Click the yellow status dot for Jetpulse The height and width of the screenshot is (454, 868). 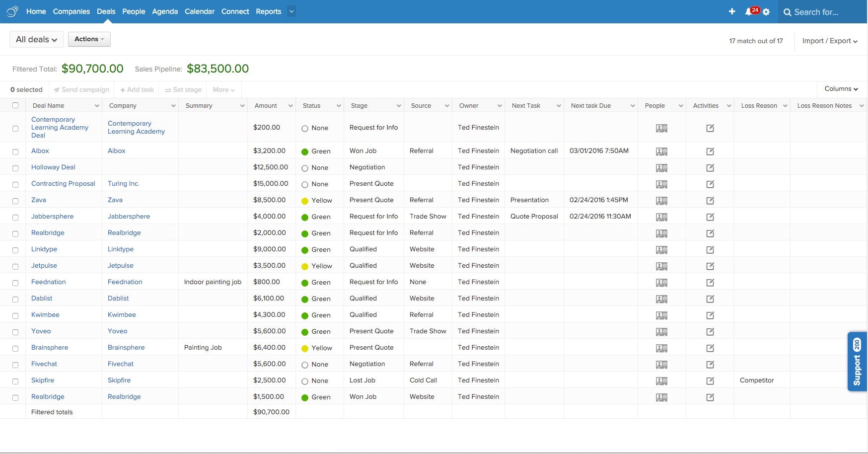click(x=305, y=266)
